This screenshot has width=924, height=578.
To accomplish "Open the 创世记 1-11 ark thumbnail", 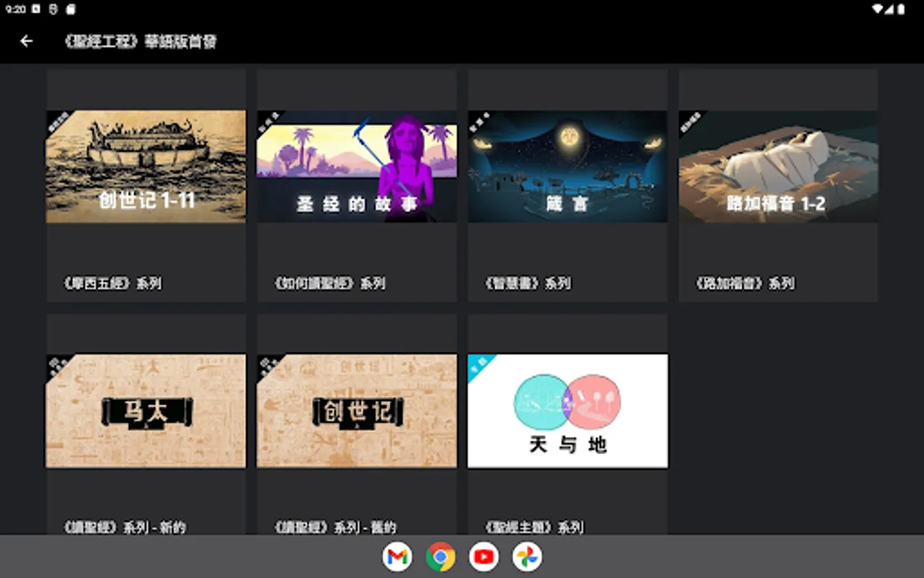I will click(146, 166).
